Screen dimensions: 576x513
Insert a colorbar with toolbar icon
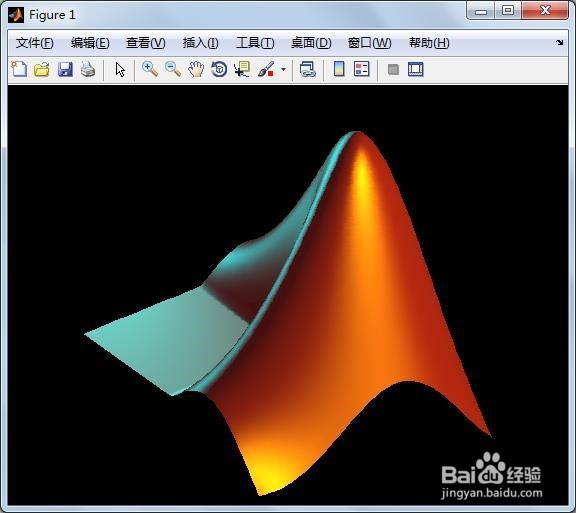click(x=339, y=69)
